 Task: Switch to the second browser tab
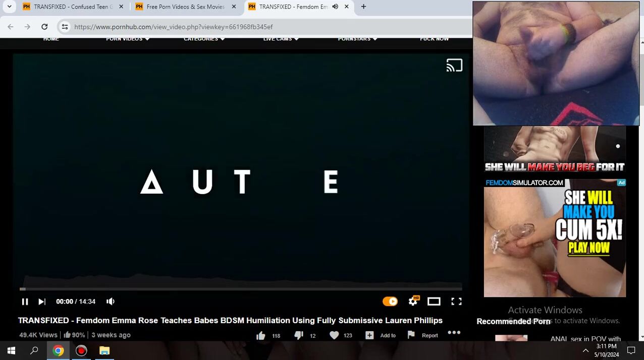tap(184, 7)
